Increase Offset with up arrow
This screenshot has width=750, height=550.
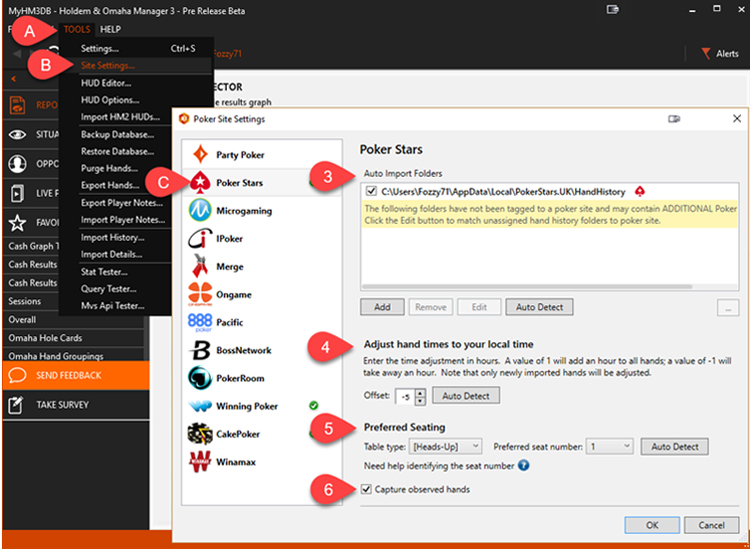pyautogui.click(x=420, y=392)
